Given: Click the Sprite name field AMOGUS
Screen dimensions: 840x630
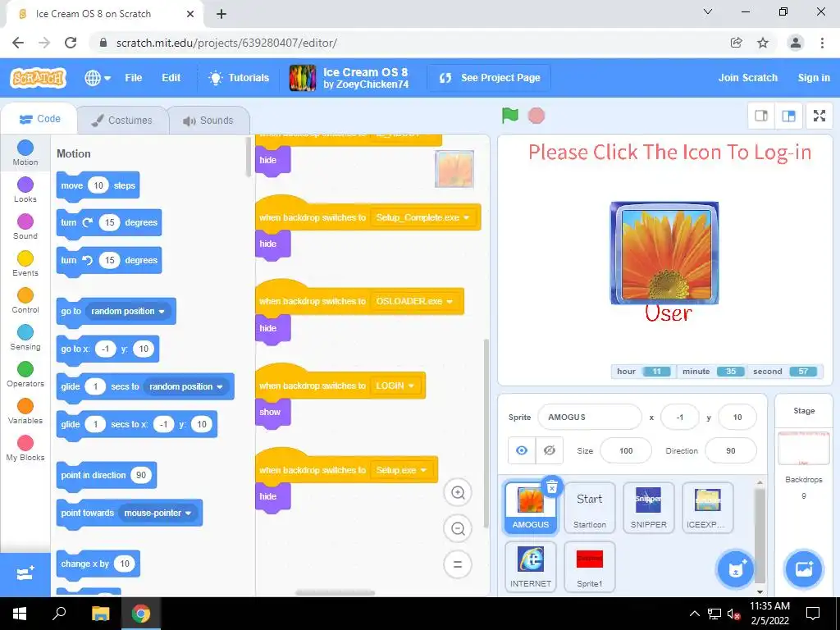Looking at the screenshot, I should click(x=589, y=417).
